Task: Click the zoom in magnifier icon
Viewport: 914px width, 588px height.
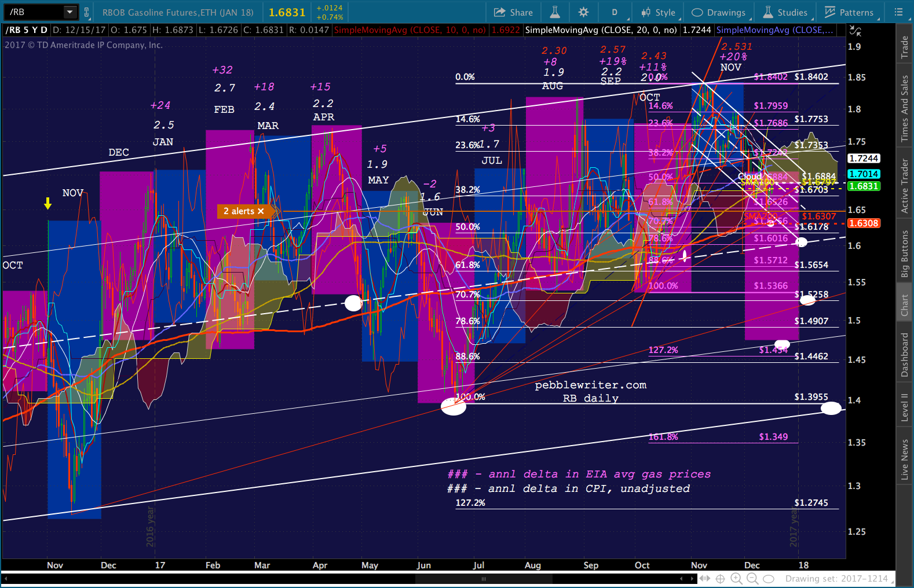Action: (736, 579)
